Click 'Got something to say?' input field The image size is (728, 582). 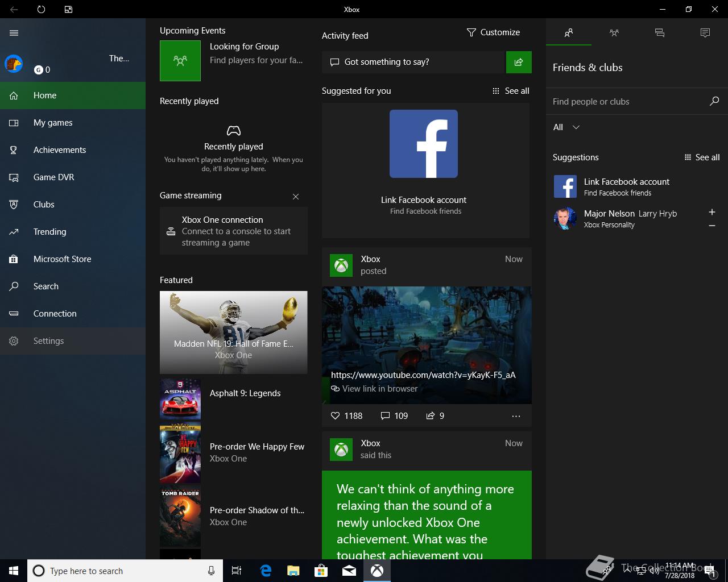click(x=413, y=62)
